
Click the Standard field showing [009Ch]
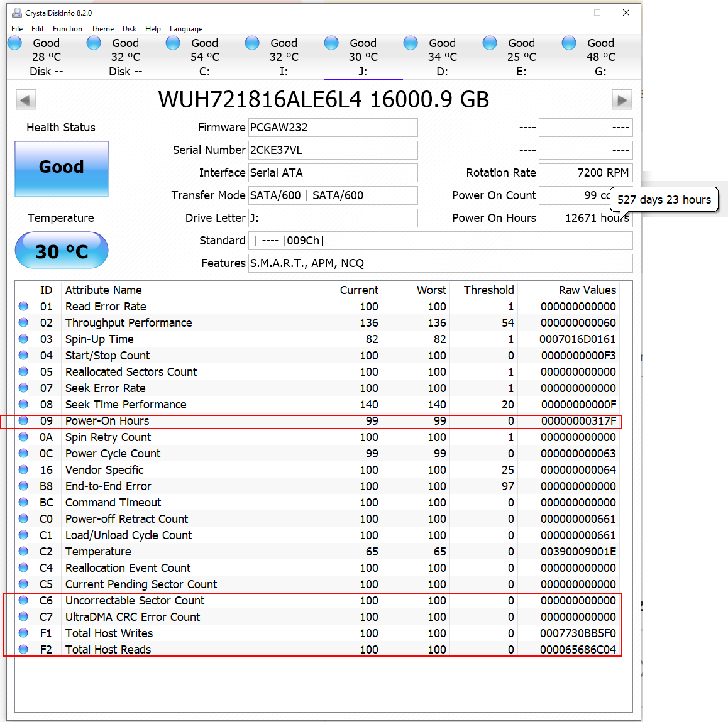pyautogui.click(x=441, y=241)
